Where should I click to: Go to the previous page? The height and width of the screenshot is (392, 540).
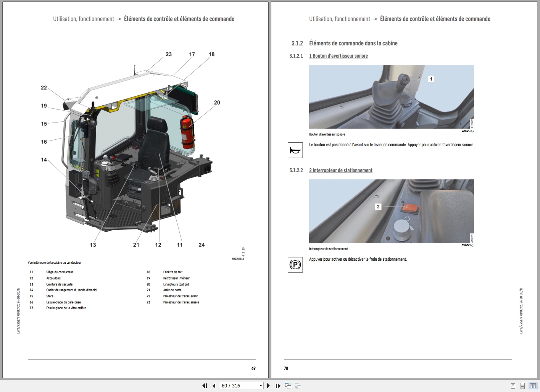tap(214, 386)
